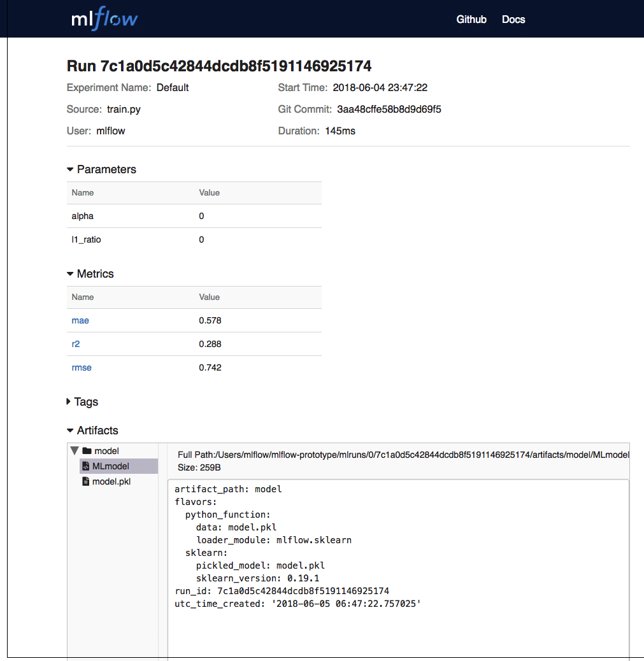644x661 pixels.
Task: Collapse the model folder tree arrow
Action: [75, 451]
